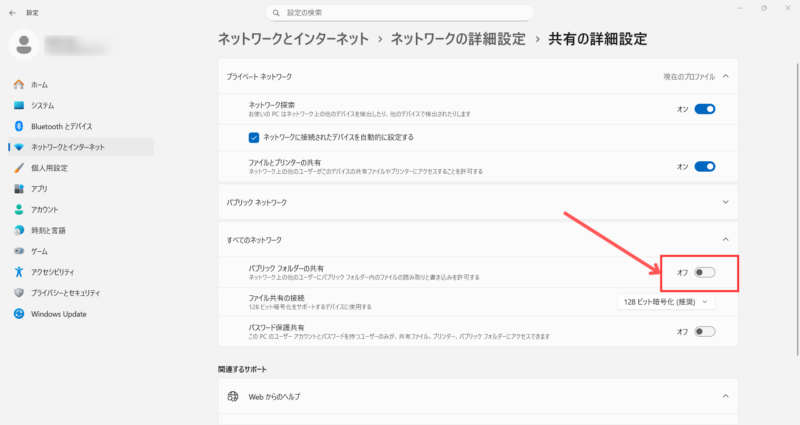The width and height of the screenshot is (800, 425).
Task: Uncheck ネットワークに接続されたデバイスを自動的に設定する checkbox
Action: pos(254,137)
